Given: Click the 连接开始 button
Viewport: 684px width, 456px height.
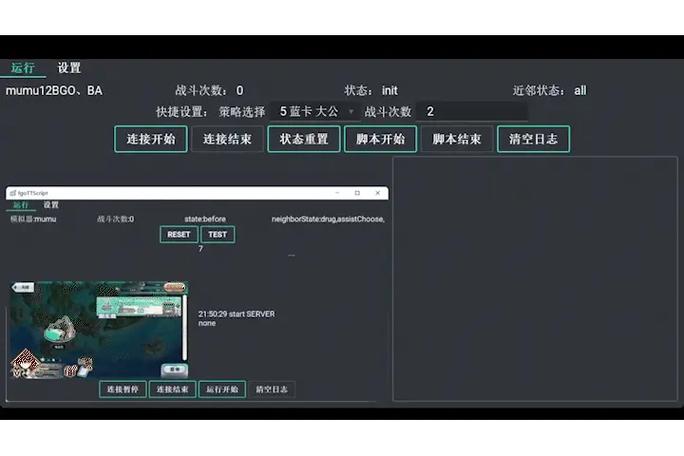Looking at the screenshot, I should [151, 139].
